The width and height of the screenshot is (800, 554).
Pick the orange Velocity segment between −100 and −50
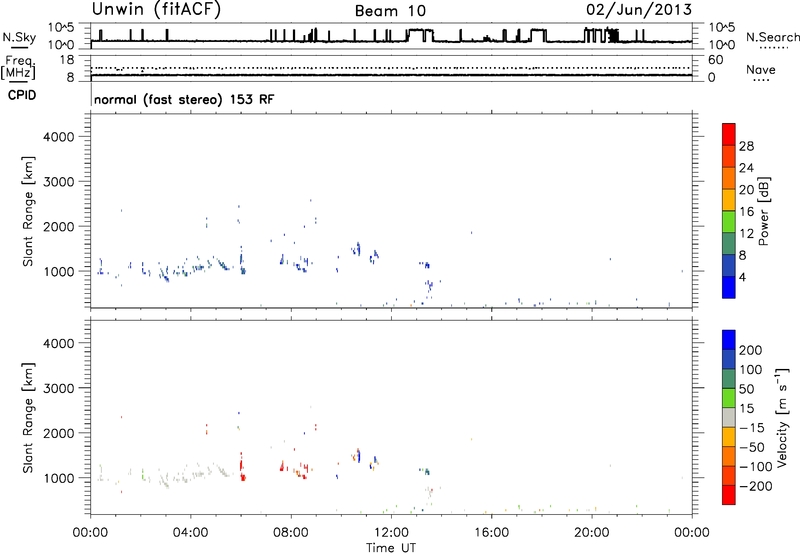point(729,457)
